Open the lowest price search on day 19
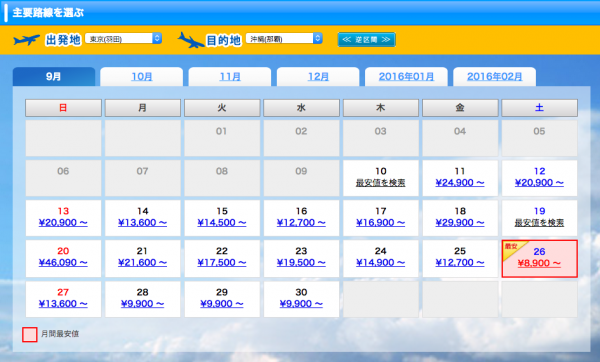 [x=539, y=223]
